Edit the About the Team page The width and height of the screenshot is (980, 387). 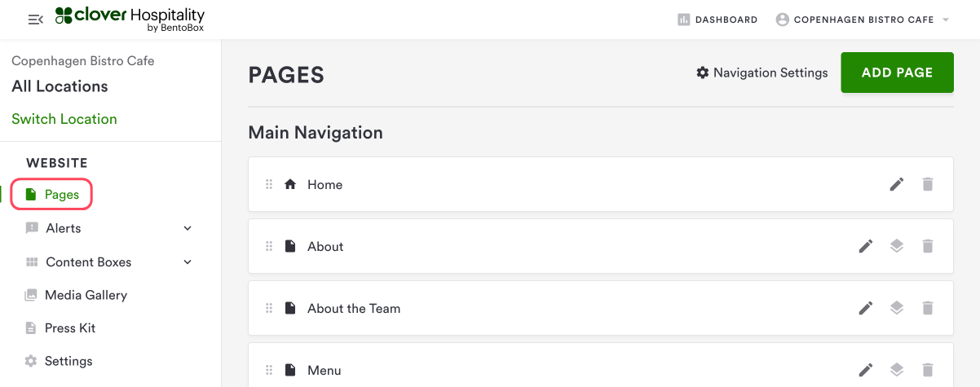click(866, 308)
